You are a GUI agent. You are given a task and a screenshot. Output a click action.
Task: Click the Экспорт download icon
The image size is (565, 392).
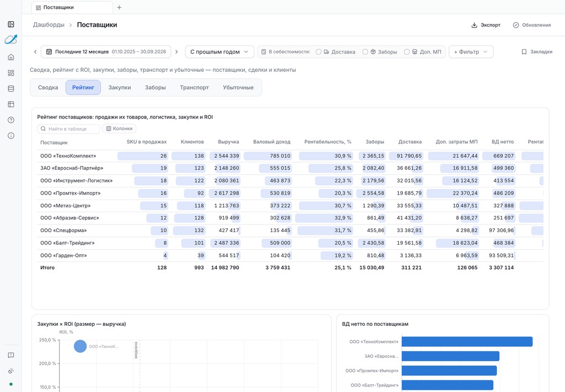pos(474,25)
